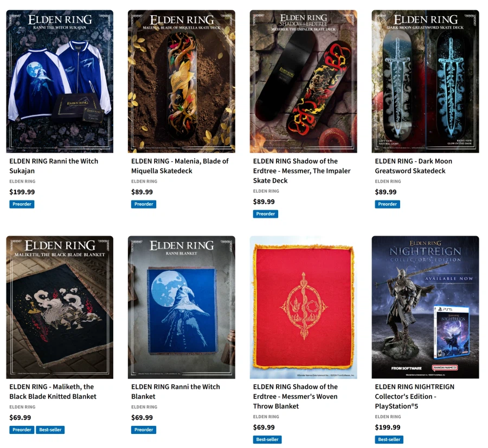Screen dimensions: 488x448
Task: Open the Ranni blue blanket product image
Action: [x=182, y=307]
